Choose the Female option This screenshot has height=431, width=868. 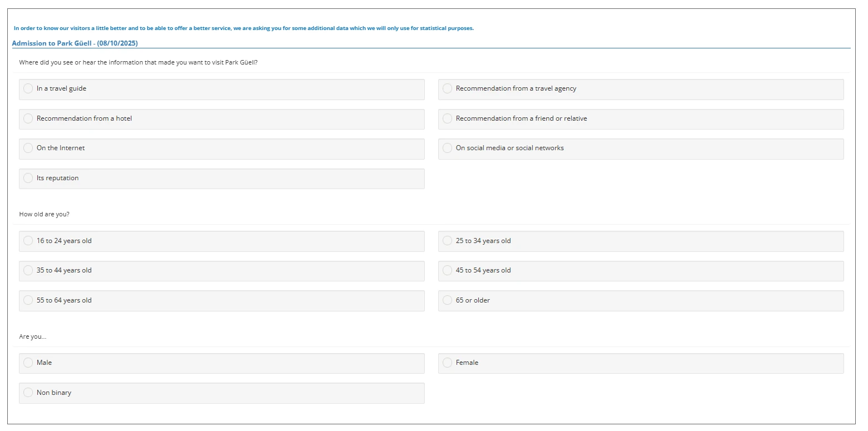(447, 363)
